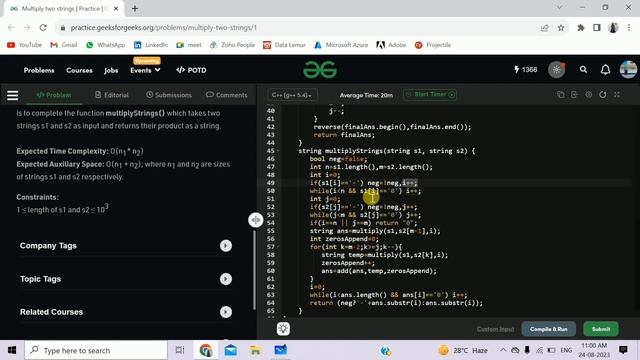
Task: Click the lightbulb hint icon below editor
Action: click(x=283, y=329)
